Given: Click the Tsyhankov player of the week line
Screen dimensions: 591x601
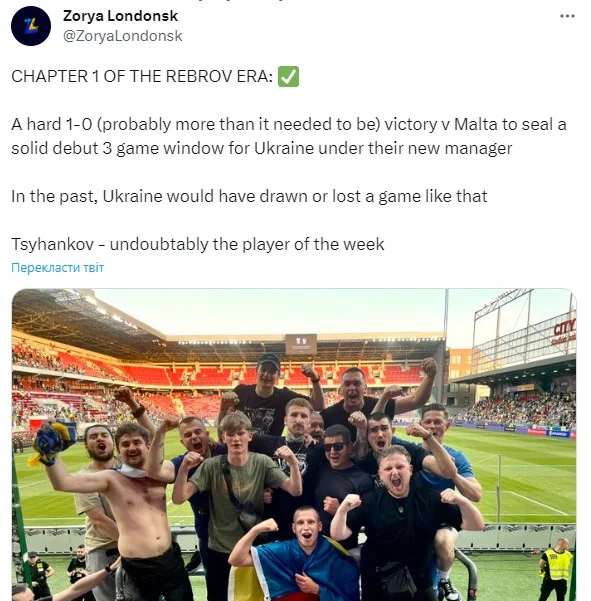Looking at the screenshot, I should (198, 244).
